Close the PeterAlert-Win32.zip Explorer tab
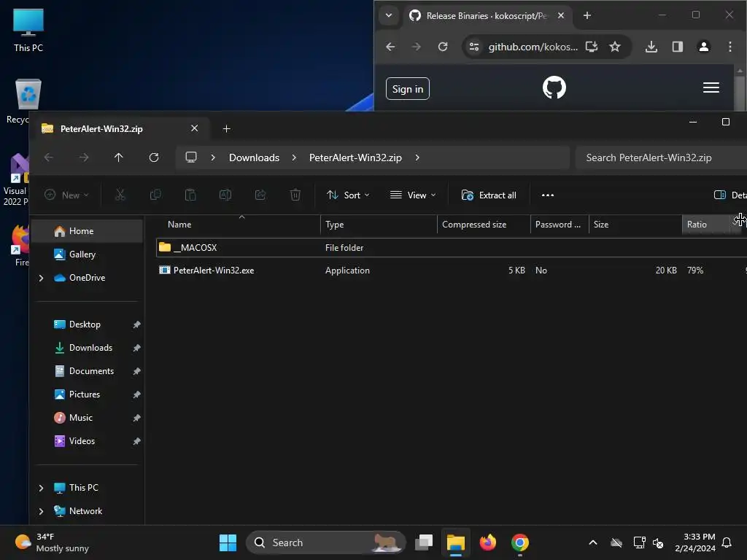The width and height of the screenshot is (747, 560). pos(194,128)
